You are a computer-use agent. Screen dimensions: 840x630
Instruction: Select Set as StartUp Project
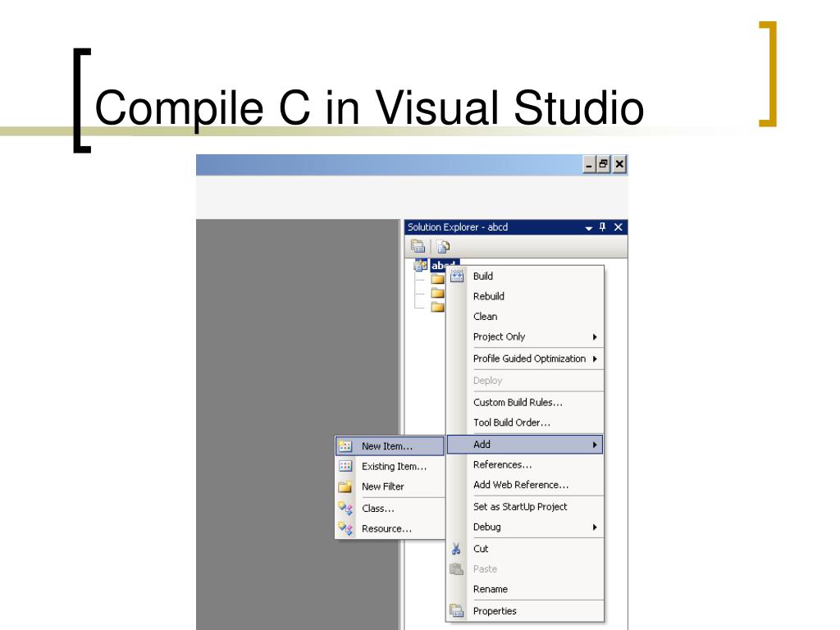pos(525,507)
